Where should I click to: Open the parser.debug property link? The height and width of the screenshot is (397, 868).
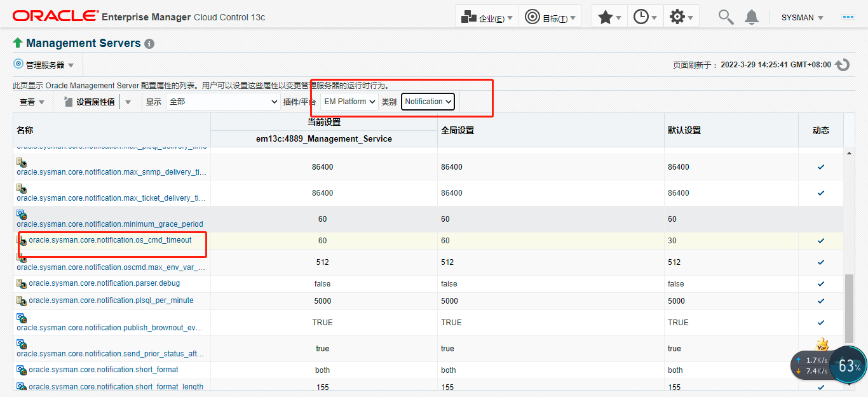tap(104, 283)
